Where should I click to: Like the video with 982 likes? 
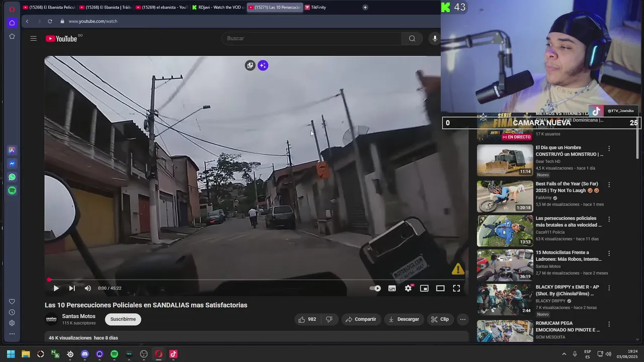(307, 319)
